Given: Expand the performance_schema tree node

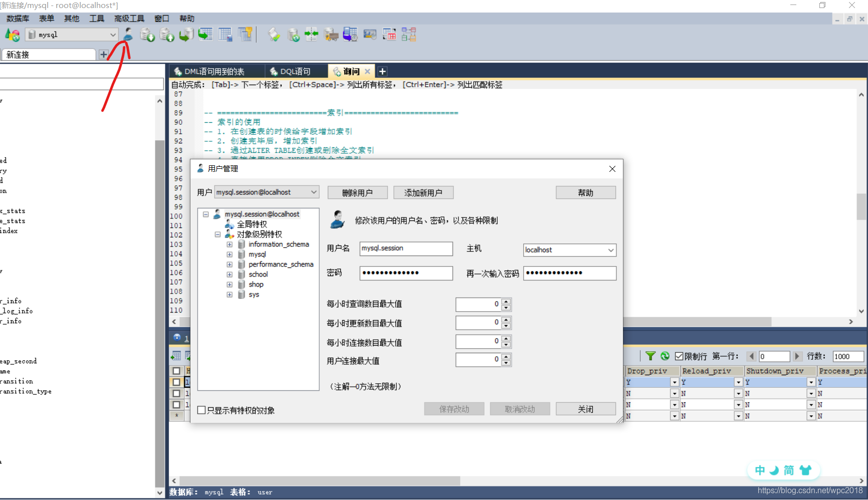Looking at the screenshot, I should [x=230, y=265].
